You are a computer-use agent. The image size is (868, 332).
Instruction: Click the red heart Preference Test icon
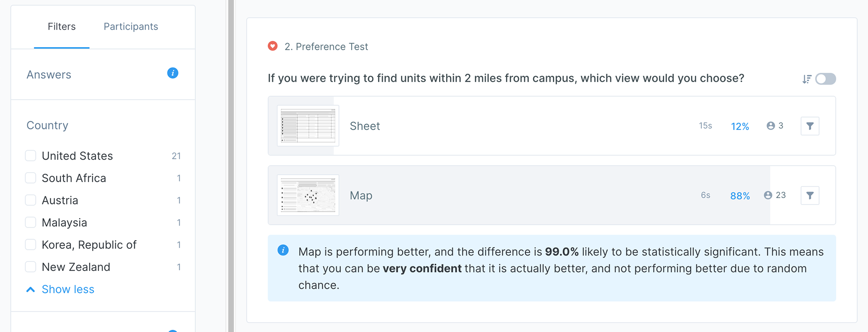[273, 46]
